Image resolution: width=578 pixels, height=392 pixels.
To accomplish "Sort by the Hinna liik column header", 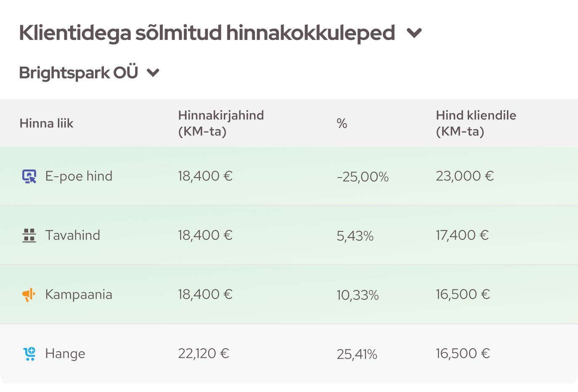I will (x=46, y=123).
